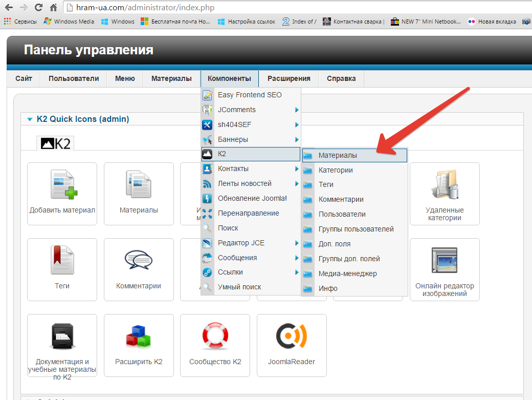Expand the JComments submenu arrow
The width and height of the screenshot is (532, 400).
pos(297,110)
